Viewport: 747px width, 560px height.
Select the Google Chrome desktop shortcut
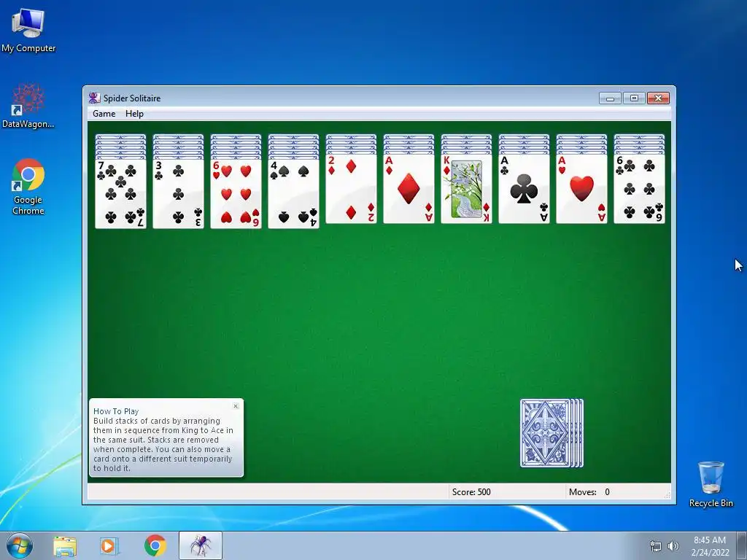(x=28, y=187)
